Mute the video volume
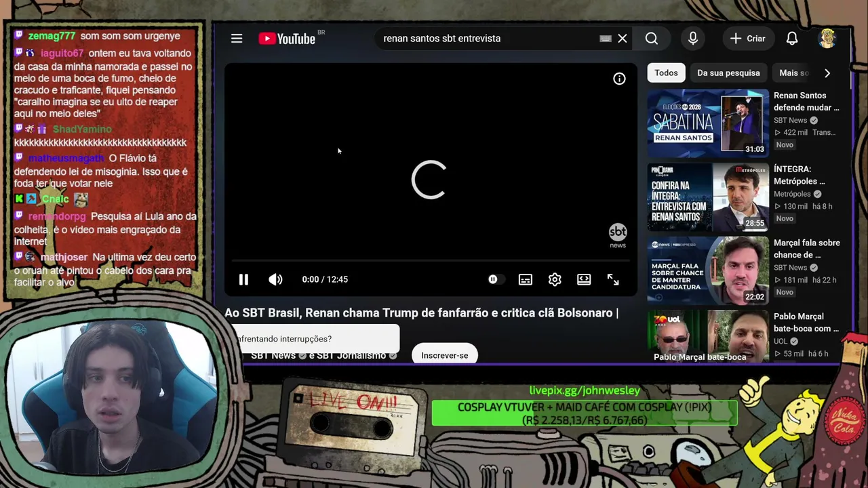The image size is (868, 488). point(275,279)
